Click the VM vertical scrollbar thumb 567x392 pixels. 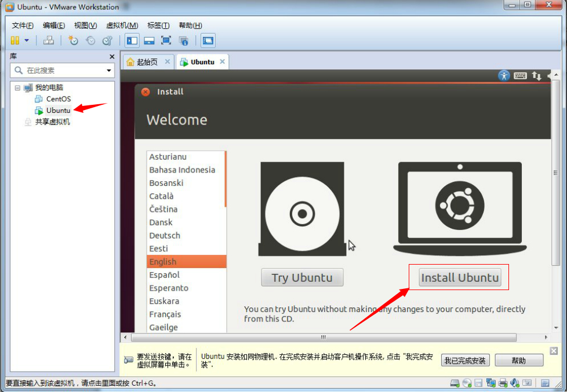pos(556,174)
